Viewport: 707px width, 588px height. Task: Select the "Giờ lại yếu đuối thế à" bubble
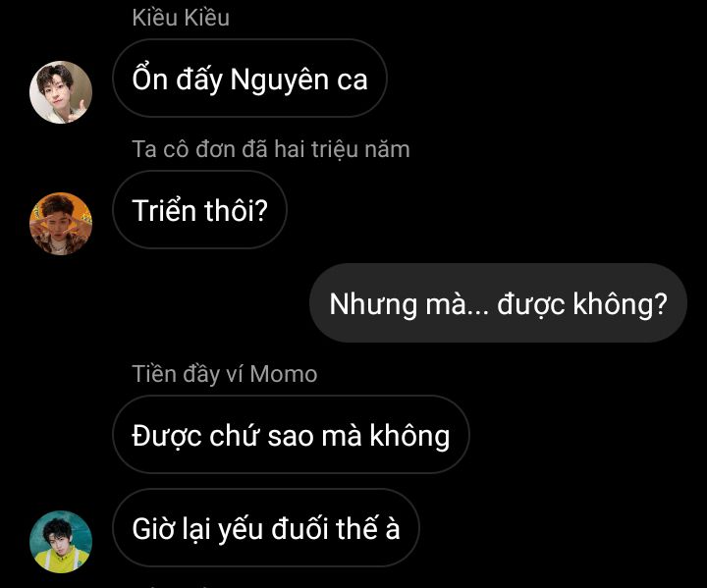265,528
